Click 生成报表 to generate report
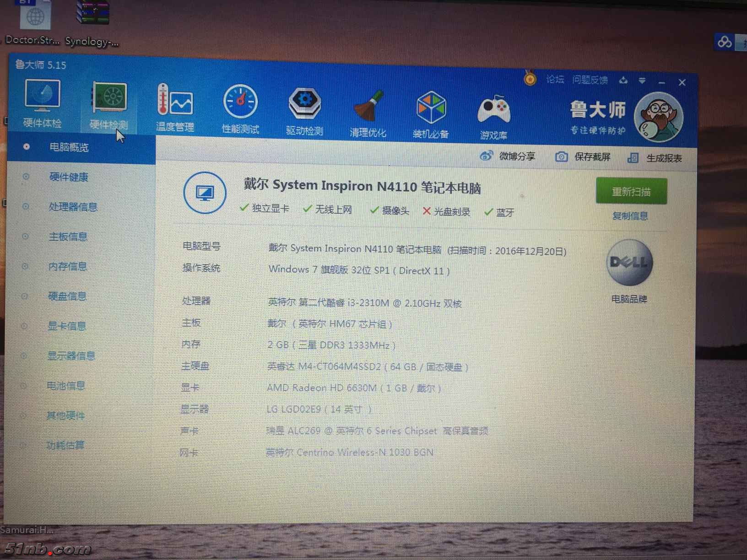The image size is (747, 560). (x=655, y=158)
